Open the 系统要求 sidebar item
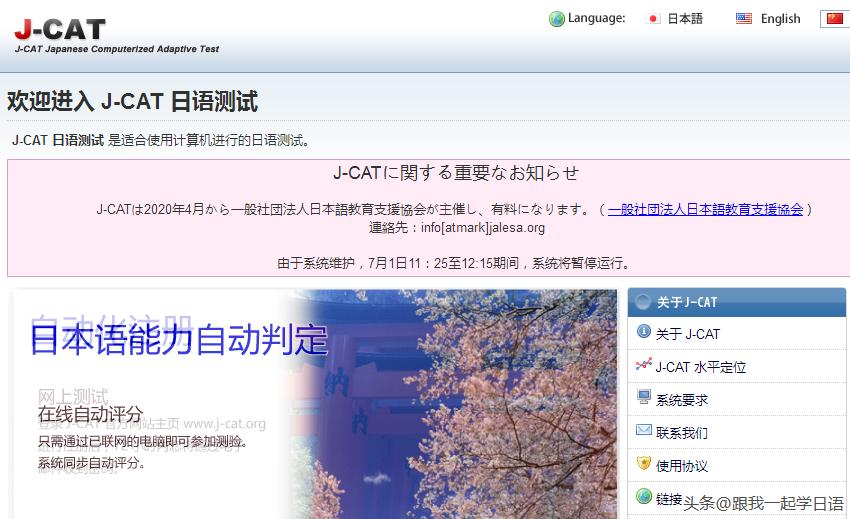The height and width of the screenshot is (519, 850). pyautogui.click(x=682, y=400)
